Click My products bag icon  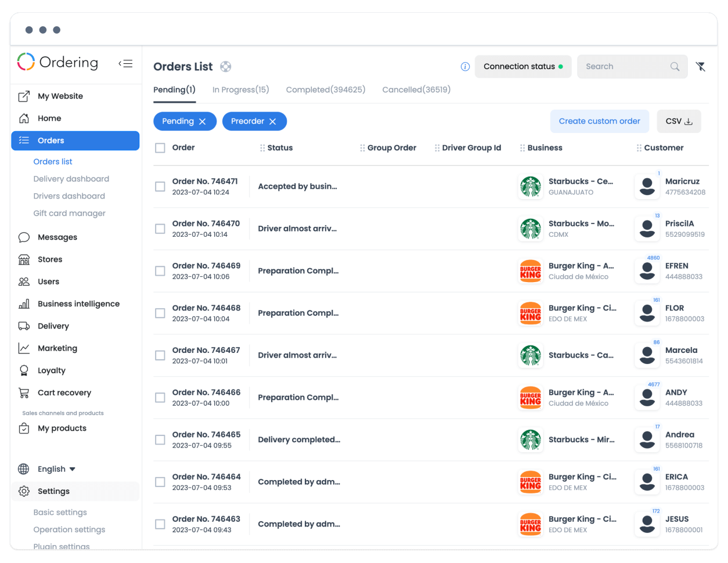24,428
